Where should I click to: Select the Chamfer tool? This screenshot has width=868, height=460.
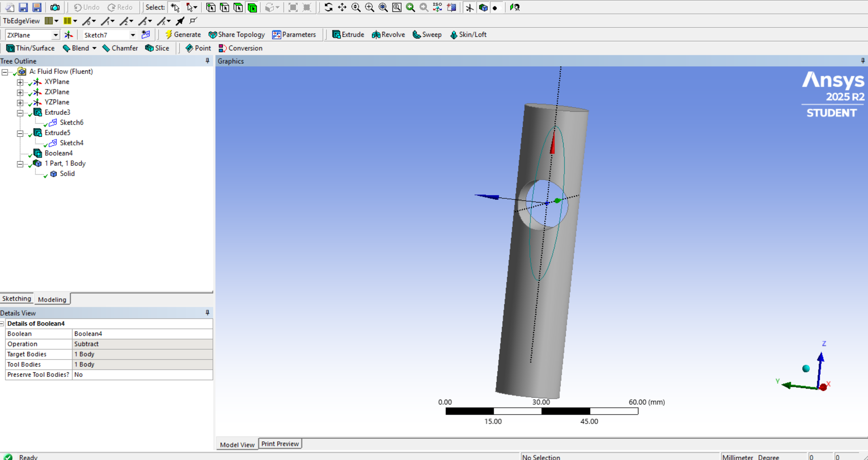coord(120,48)
